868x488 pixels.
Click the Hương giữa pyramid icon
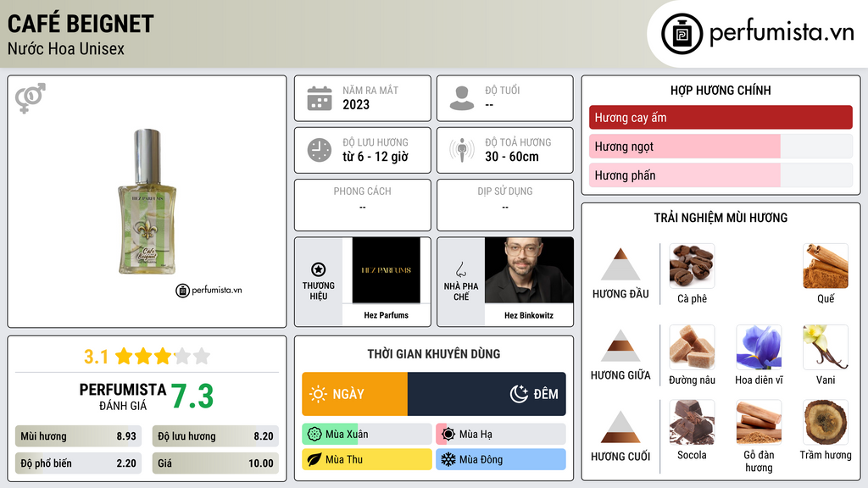tap(620, 346)
